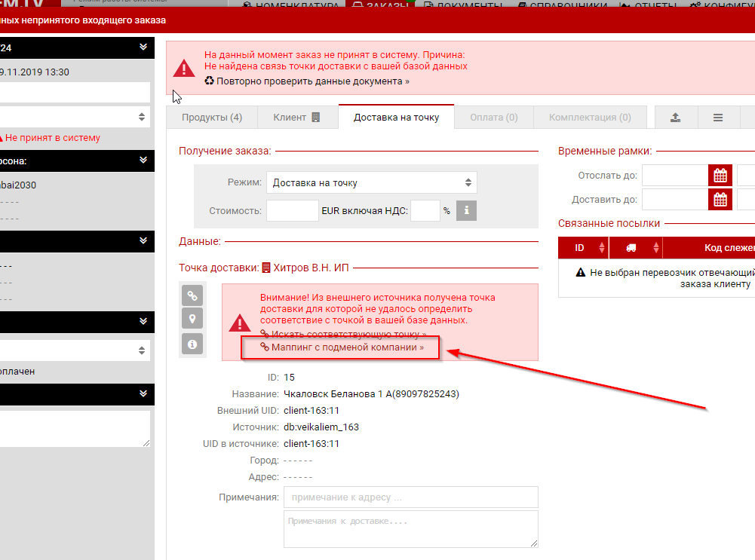Click the примечание к адресу input field
The width and height of the screenshot is (755, 560).
tap(410, 497)
